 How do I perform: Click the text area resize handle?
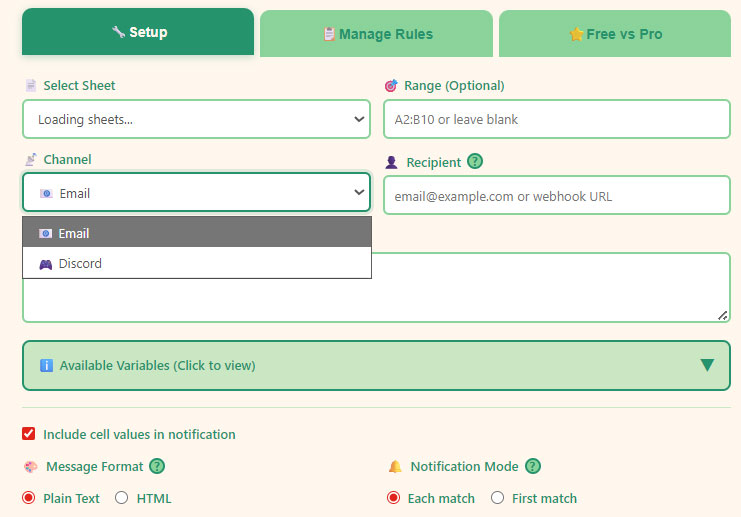coord(722,315)
